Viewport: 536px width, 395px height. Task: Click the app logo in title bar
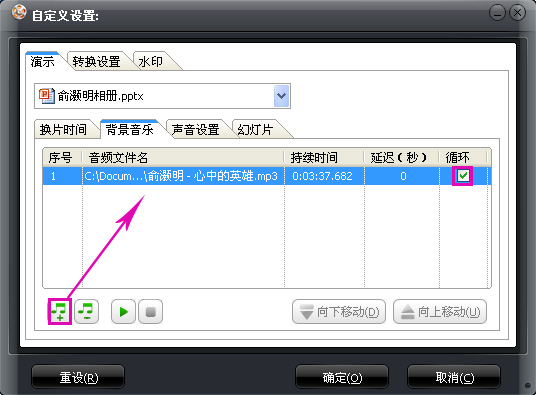19,12
